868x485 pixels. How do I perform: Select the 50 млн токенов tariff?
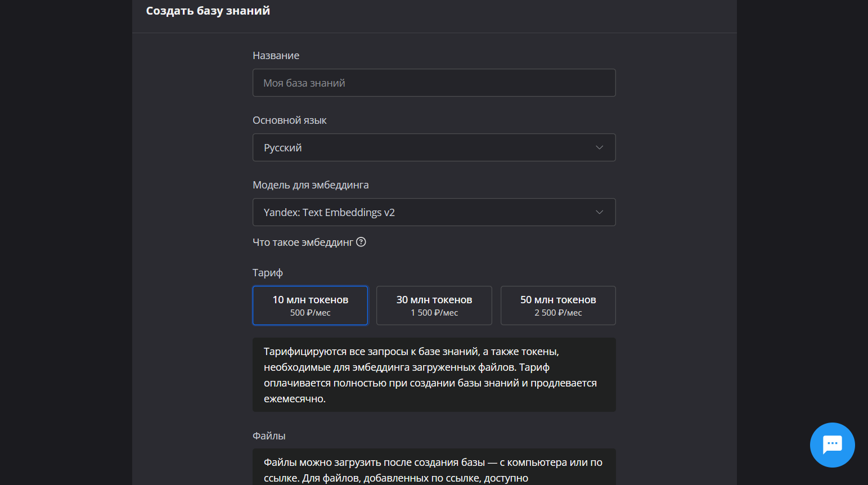pyautogui.click(x=558, y=306)
